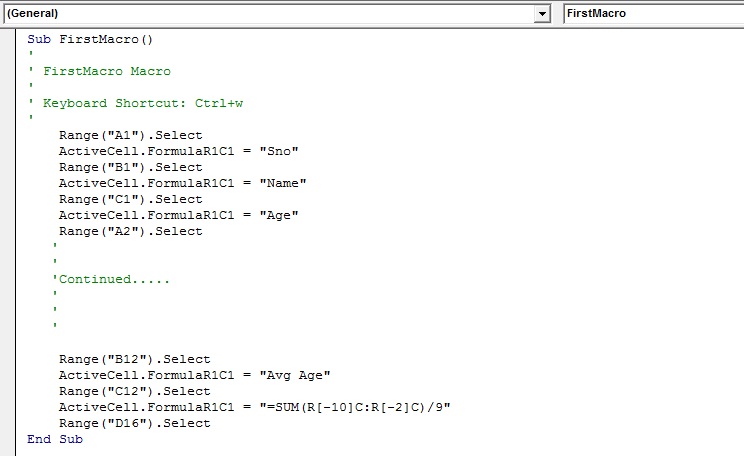The image size is (744, 456).
Task: Click the "Avg Age" string value
Action: pyautogui.click(x=295, y=375)
